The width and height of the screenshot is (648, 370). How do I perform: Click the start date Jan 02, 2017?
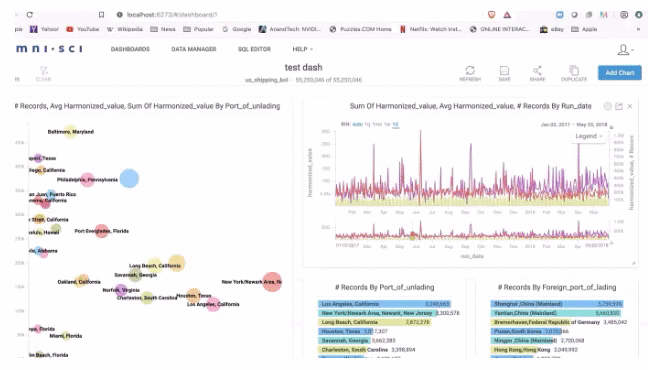point(555,124)
